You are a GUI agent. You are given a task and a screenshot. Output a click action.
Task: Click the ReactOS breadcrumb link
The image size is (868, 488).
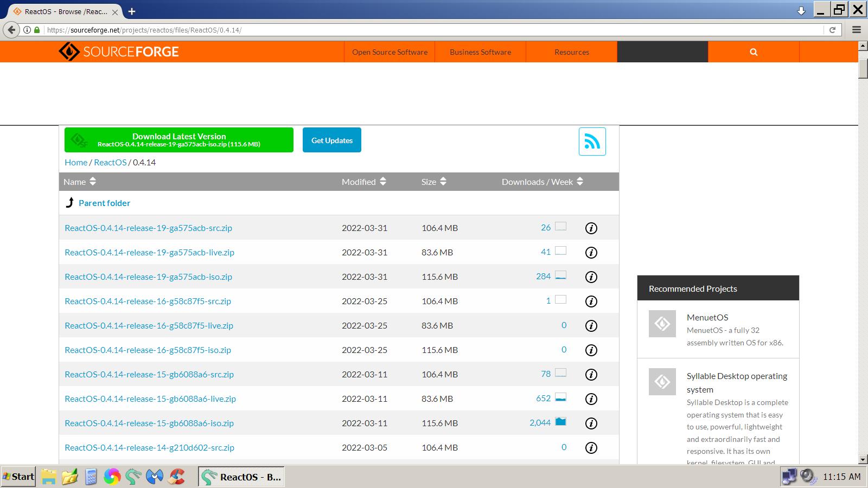[110, 162]
